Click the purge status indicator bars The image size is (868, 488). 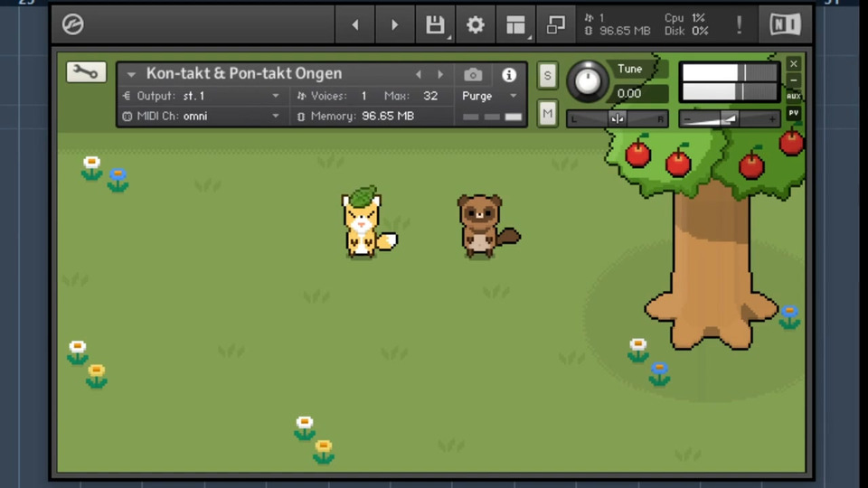pos(492,117)
